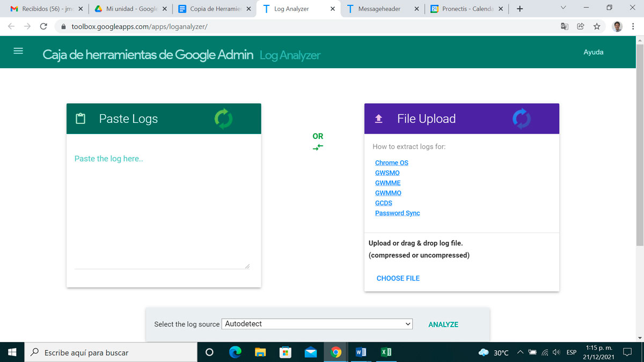
Task: Open the Password Sync help link
Action: point(398,213)
